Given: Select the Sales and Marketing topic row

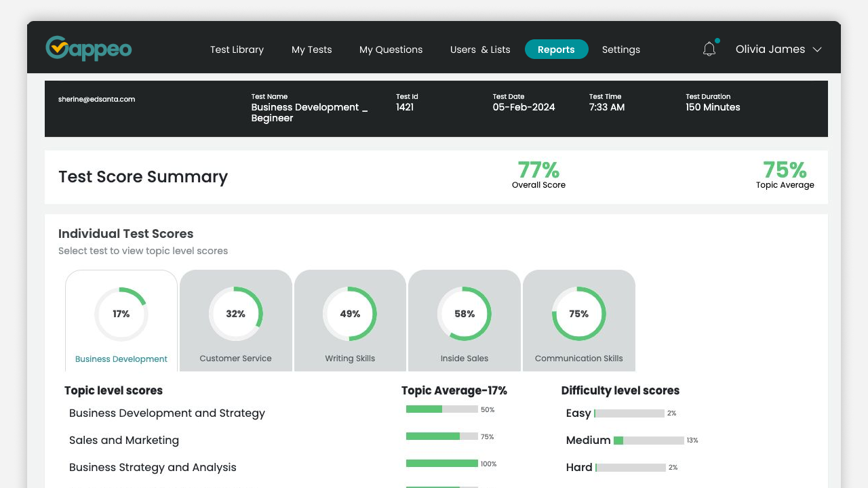Looking at the screenshot, I should coord(124,440).
